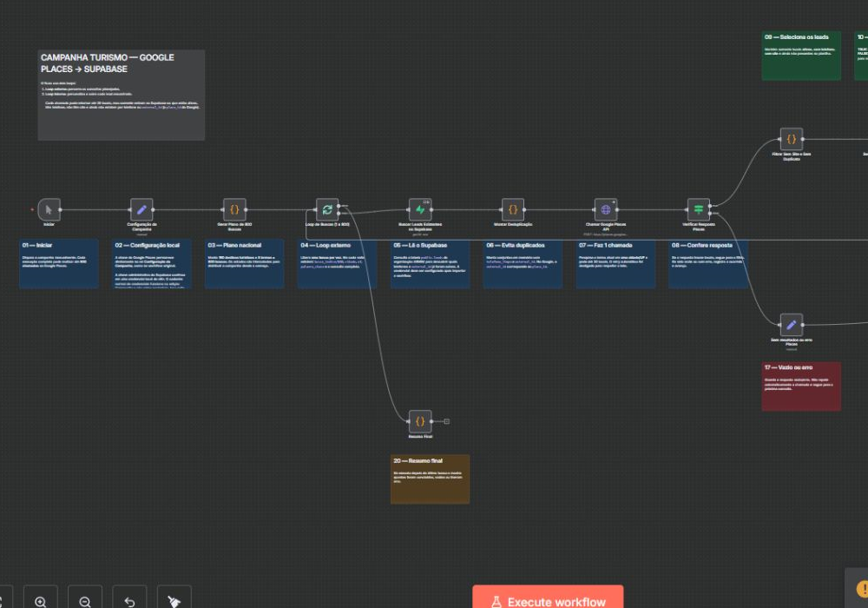868x608 pixels.
Task: Select the '04 — Loop externo' sticky note
Action: point(337,264)
